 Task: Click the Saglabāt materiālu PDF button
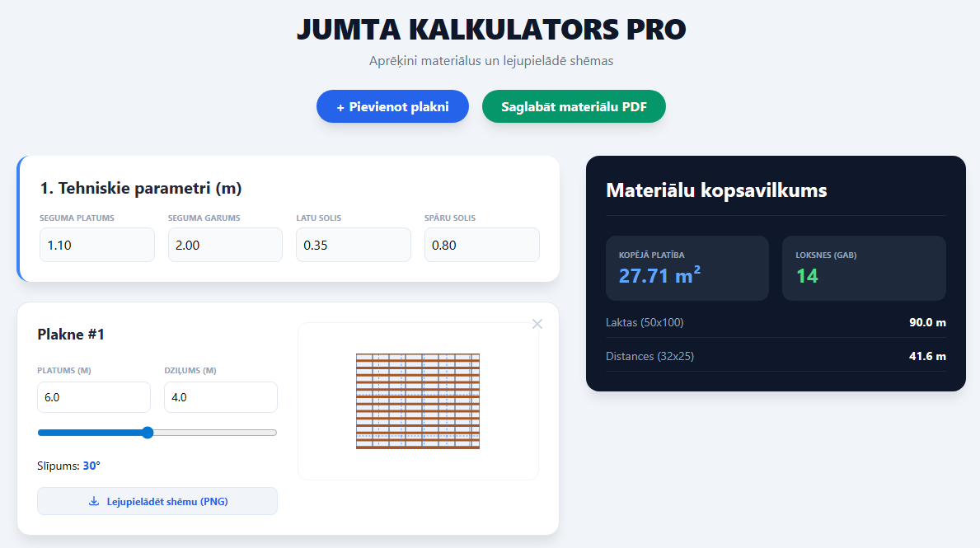coord(574,105)
